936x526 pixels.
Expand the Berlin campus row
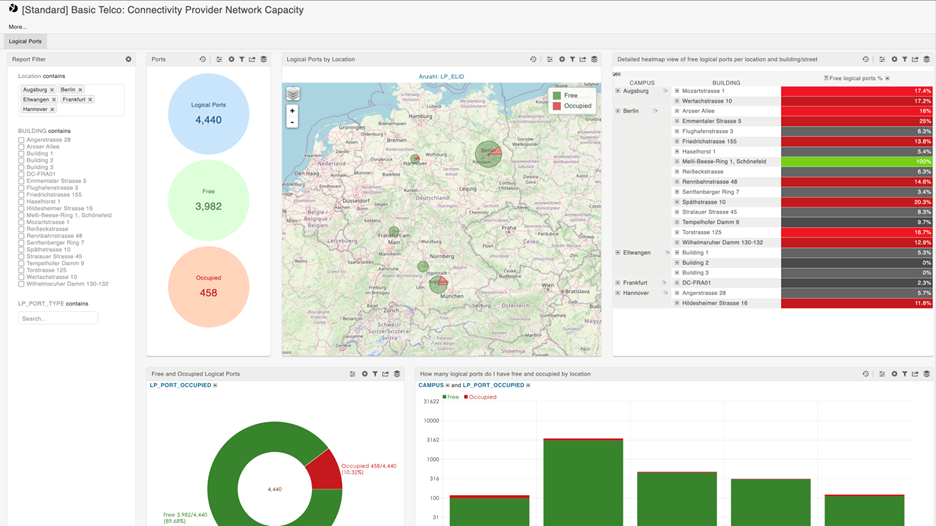pos(618,111)
